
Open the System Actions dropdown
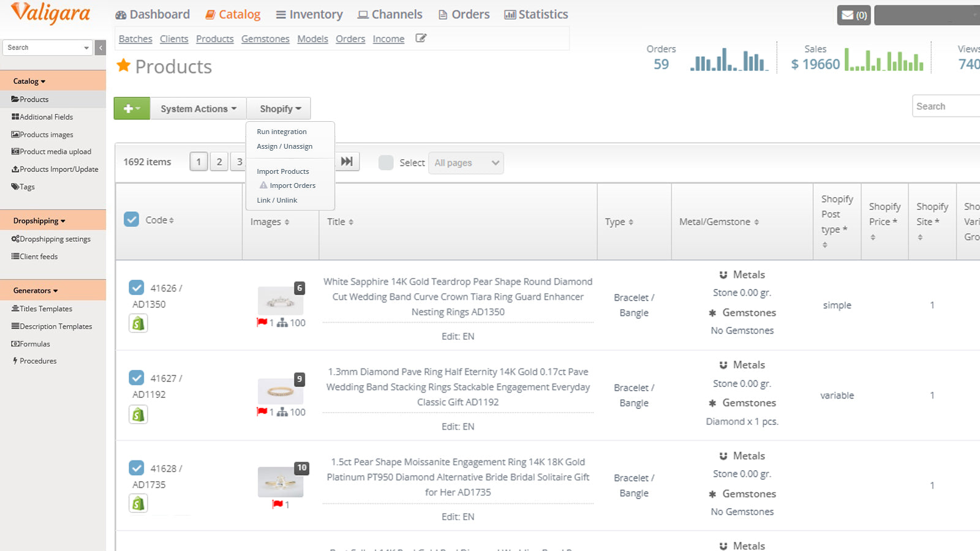point(197,108)
